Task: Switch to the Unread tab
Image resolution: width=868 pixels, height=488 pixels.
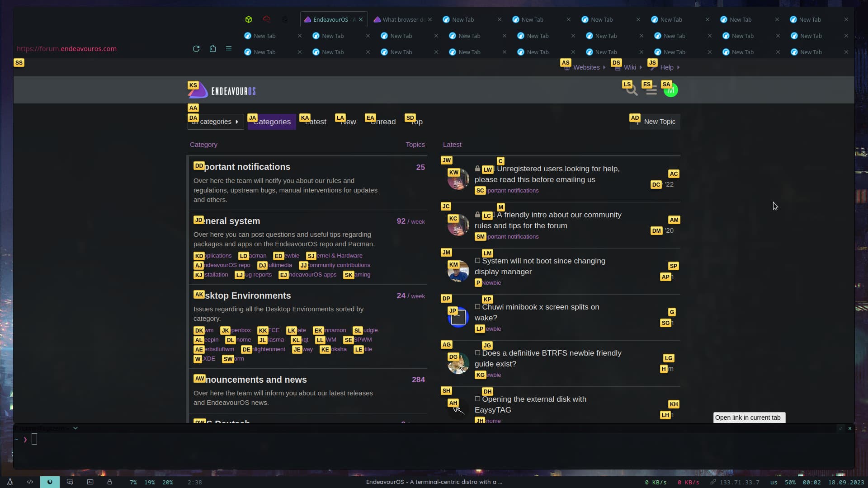Action: coord(383,122)
